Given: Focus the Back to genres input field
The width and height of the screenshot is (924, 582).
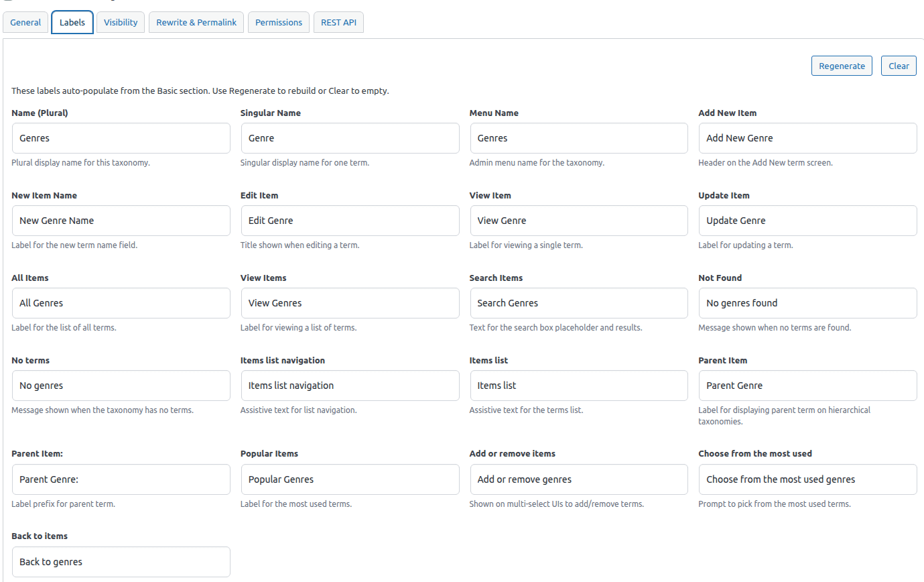Looking at the screenshot, I should click(x=121, y=562).
